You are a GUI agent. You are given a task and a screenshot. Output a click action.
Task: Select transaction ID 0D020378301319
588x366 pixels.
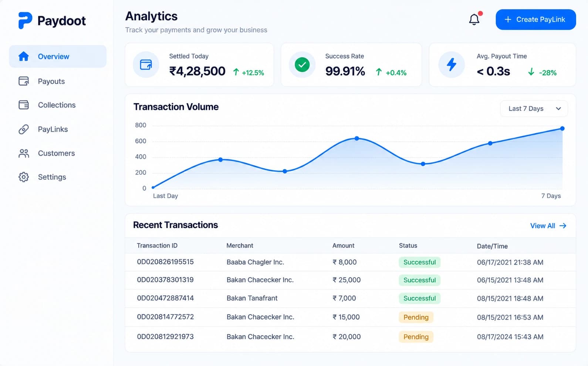(x=165, y=280)
